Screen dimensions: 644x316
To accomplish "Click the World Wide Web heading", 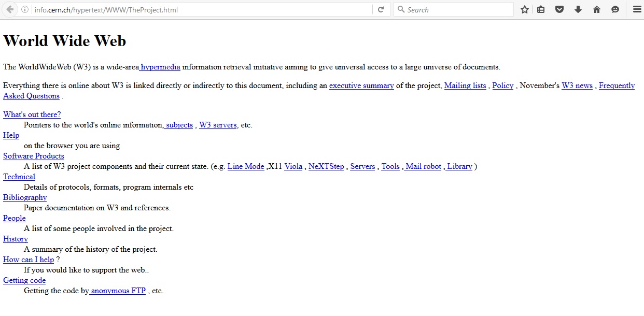I will [65, 41].
